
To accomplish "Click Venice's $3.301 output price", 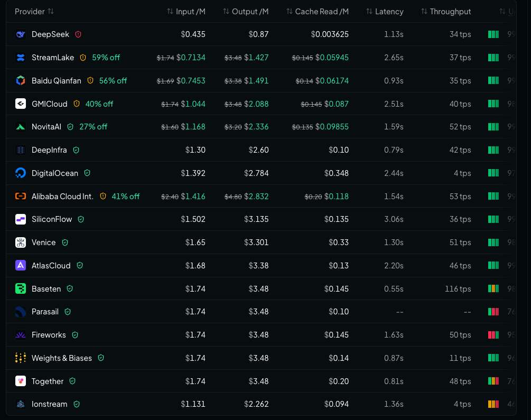I will (256, 242).
